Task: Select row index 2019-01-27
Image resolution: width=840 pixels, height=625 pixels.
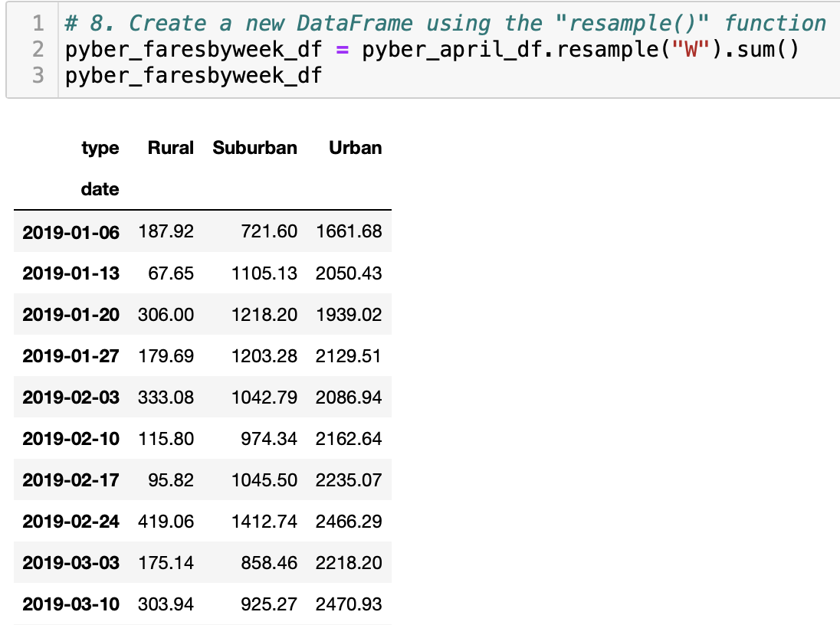Action: [x=71, y=355]
